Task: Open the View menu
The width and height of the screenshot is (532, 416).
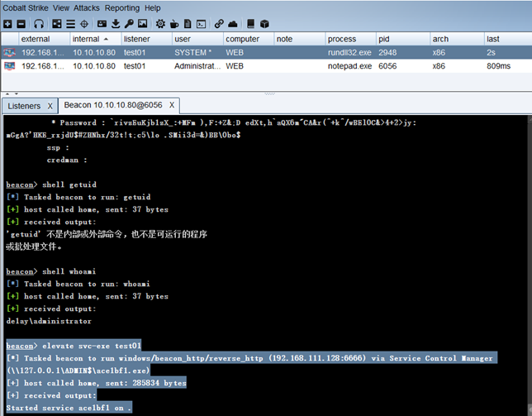Action: (x=61, y=7)
